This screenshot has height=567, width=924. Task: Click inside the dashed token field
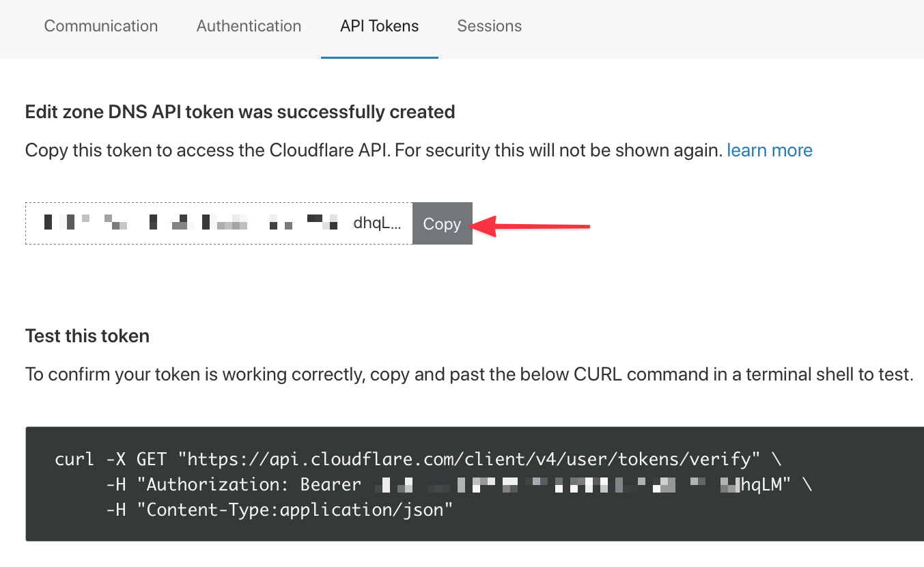(219, 223)
